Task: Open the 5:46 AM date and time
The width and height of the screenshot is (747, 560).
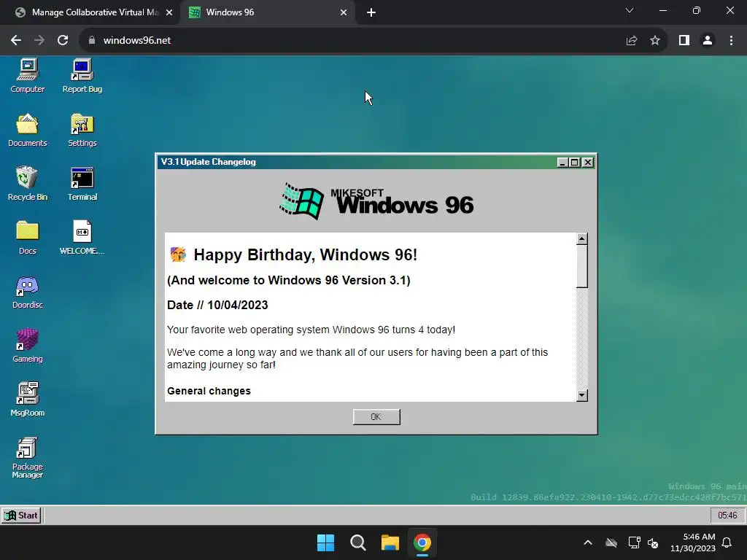Action: (693, 542)
